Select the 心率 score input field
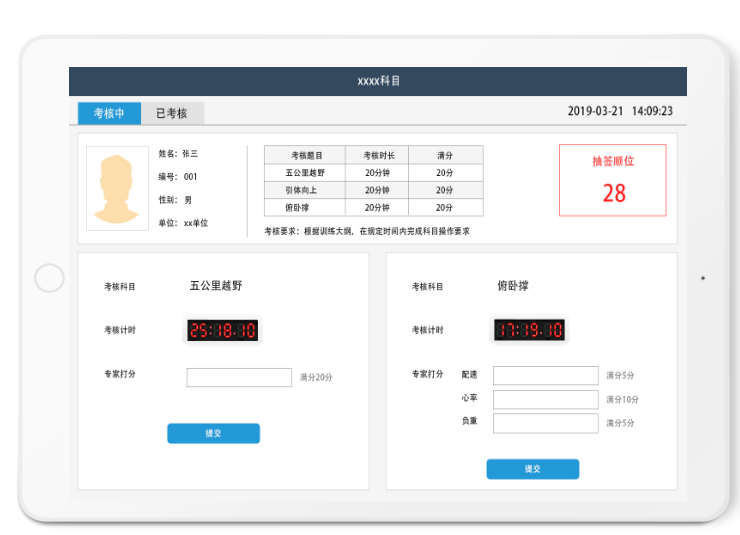The image size is (740, 535). coord(545,399)
